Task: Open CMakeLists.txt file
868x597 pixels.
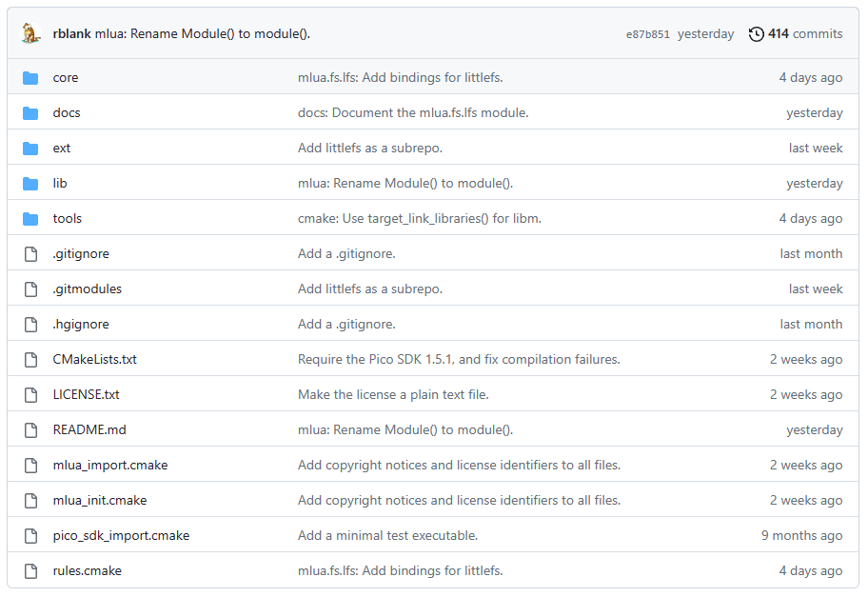Action: pyautogui.click(x=94, y=359)
